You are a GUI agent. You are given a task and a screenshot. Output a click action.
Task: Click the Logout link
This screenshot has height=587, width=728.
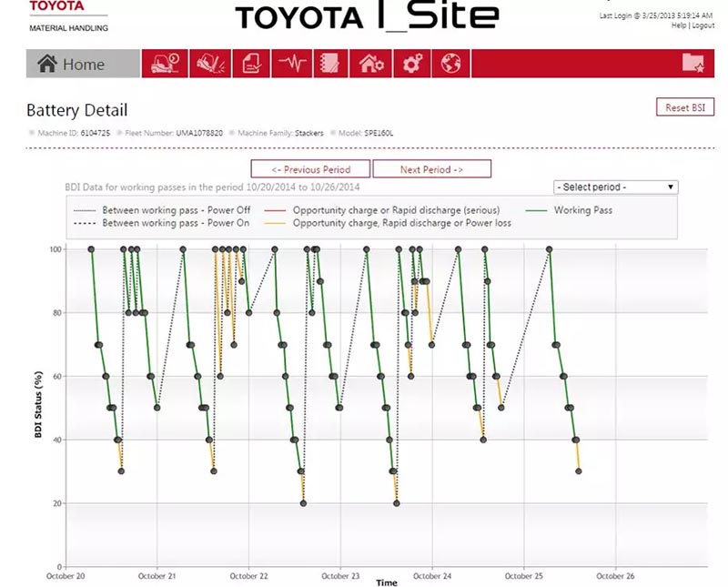tap(703, 25)
